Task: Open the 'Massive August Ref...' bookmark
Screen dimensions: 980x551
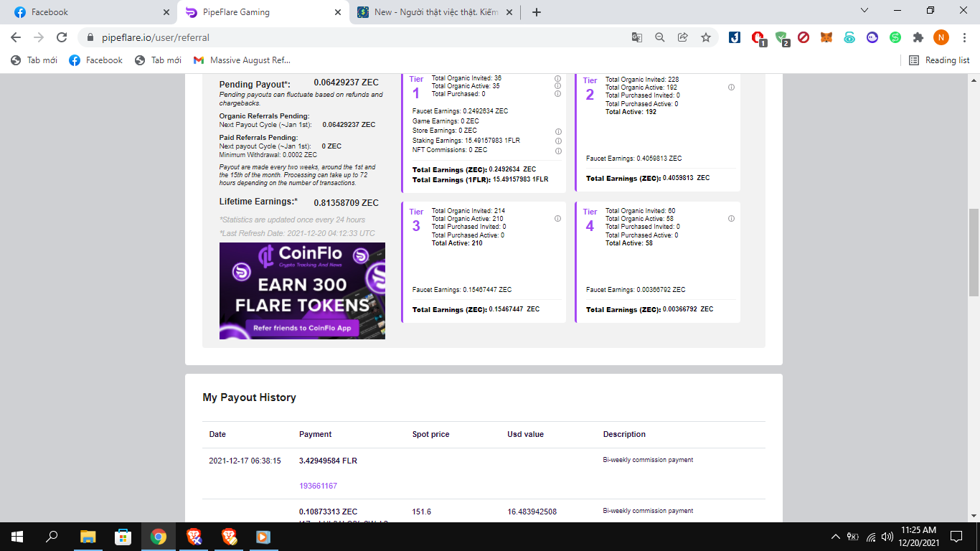Action: coord(242,60)
